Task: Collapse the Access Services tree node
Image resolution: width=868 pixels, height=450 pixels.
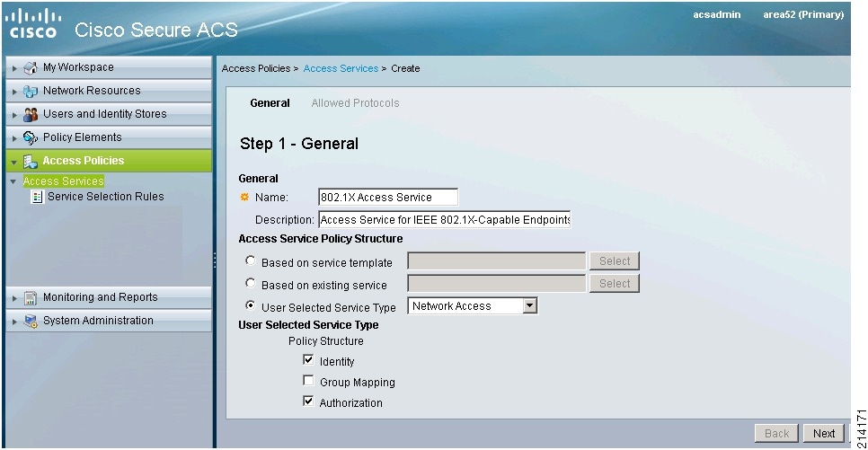Action: (13, 181)
